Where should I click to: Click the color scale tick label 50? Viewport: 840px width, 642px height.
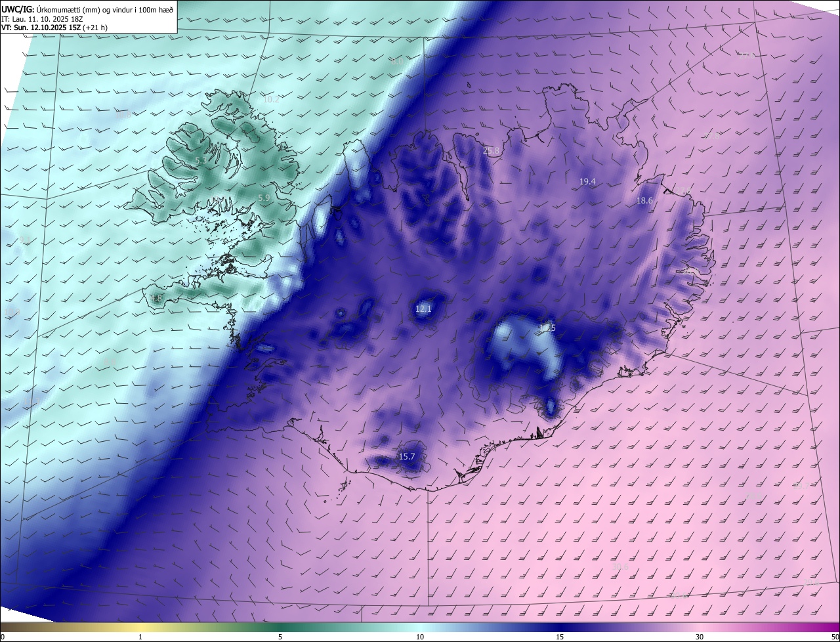(835, 637)
